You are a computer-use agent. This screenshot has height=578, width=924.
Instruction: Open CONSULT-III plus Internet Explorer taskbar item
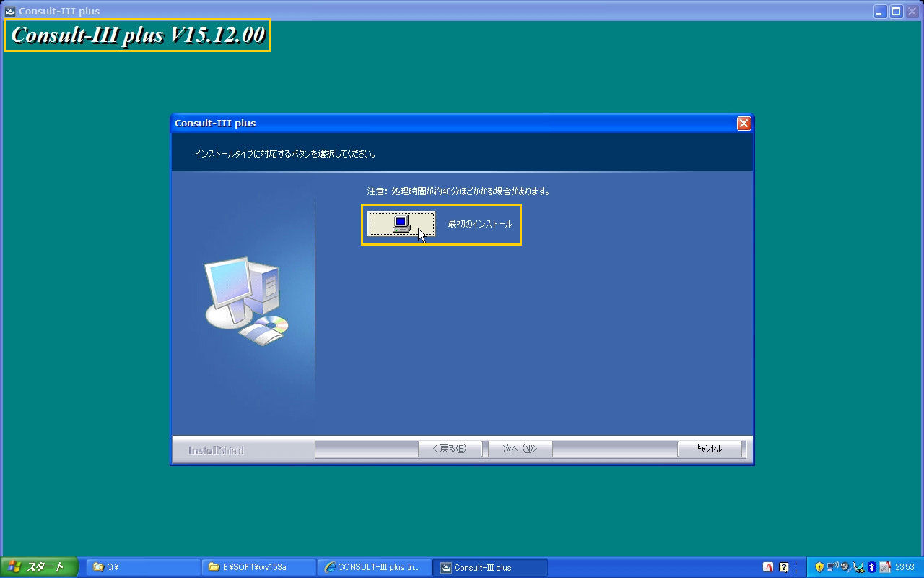[x=375, y=567]
